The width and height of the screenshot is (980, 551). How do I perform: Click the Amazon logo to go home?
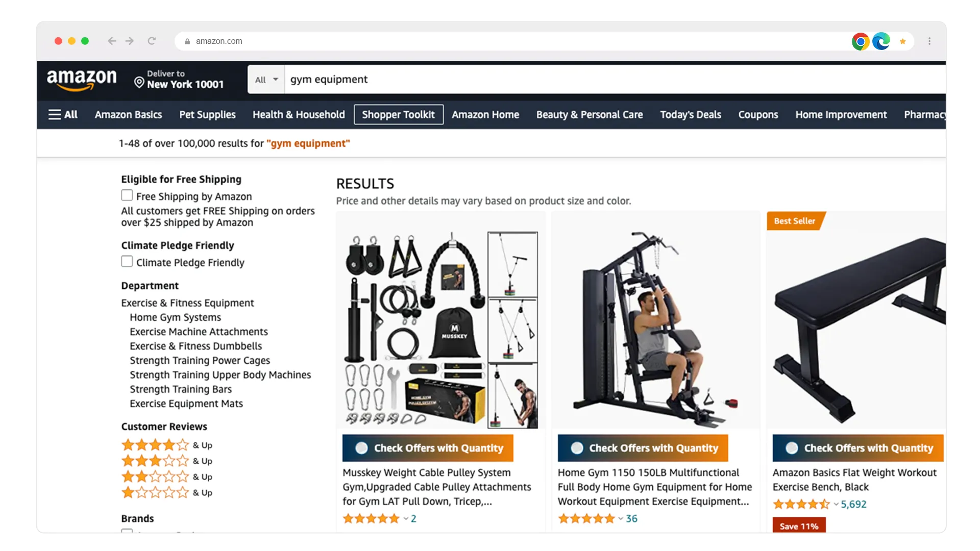tap(81, 79)
